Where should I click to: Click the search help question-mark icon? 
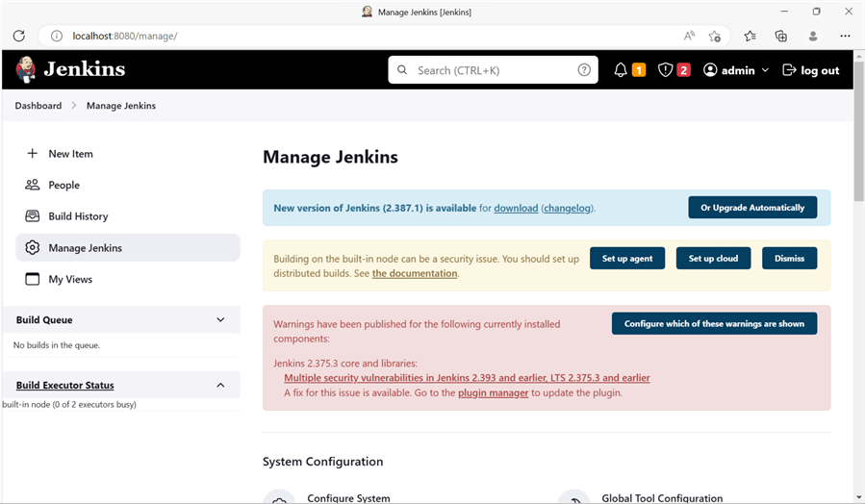(584, 70)
